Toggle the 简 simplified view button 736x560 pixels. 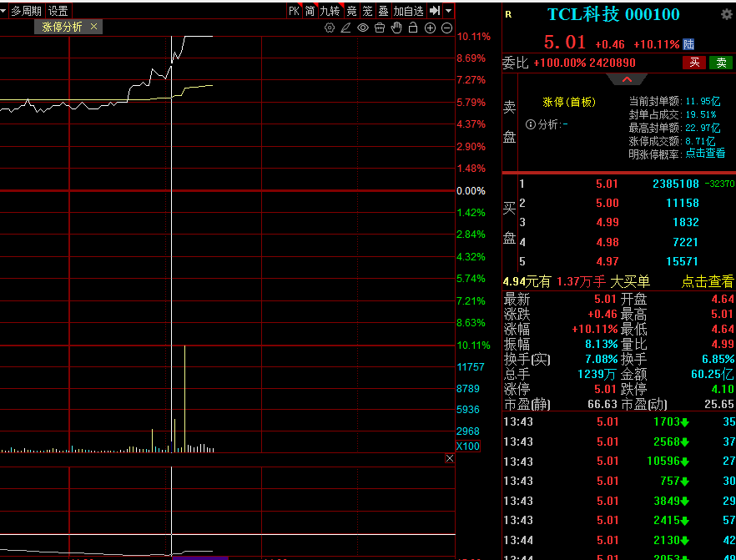click(310, 10)
